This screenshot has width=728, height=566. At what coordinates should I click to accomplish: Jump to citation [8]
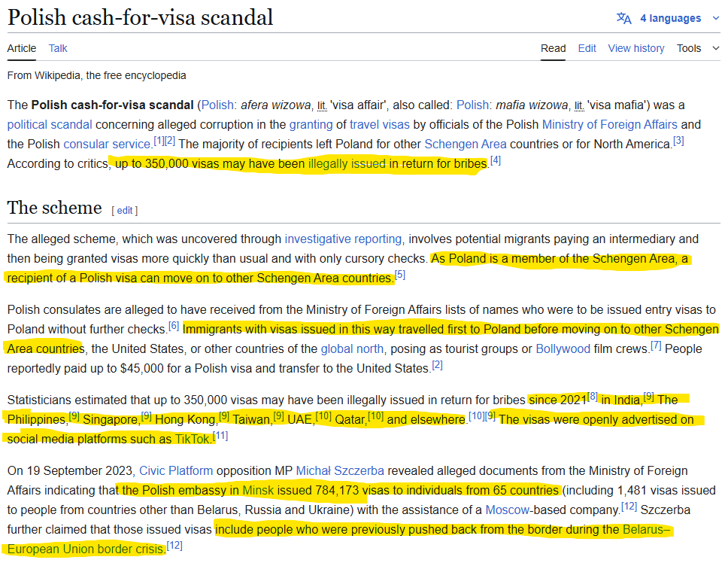coord(593,397)
